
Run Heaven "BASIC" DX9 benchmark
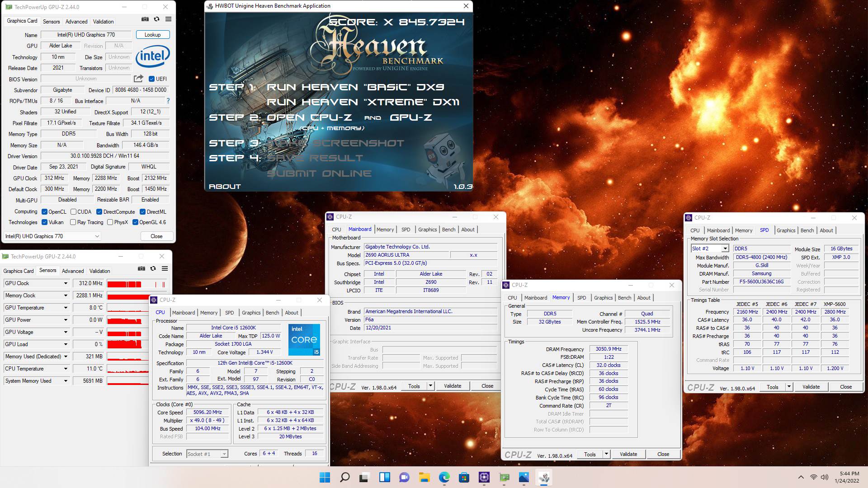(355, 87)
